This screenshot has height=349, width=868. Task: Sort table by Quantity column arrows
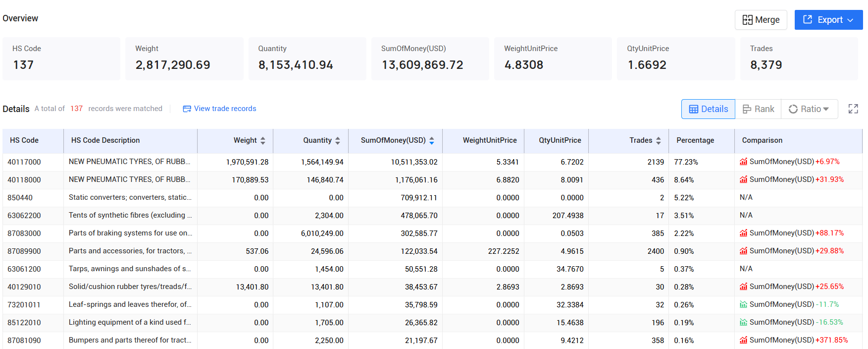338,141
